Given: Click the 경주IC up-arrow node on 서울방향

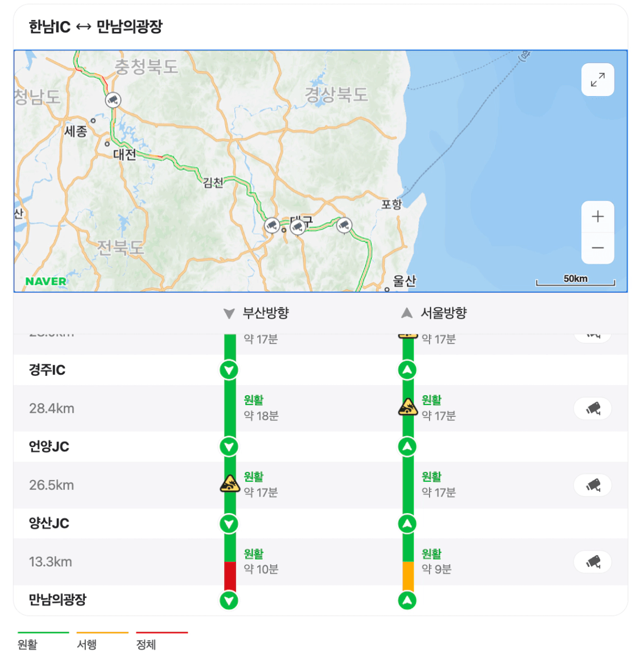Looking at the screenshot, I should coord(407,370).
